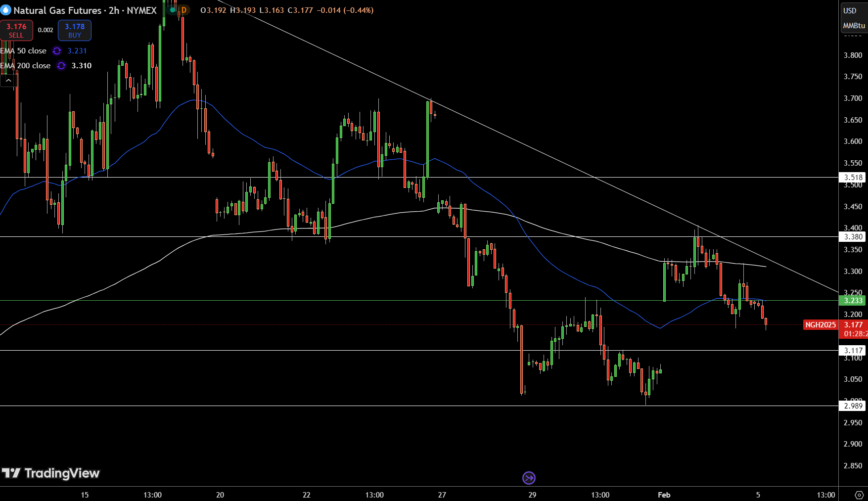Viewport: 868px width, 501px height.
Task: Click the scroll-to-latest-bar purple icon
Action: (x=529, y=478)
